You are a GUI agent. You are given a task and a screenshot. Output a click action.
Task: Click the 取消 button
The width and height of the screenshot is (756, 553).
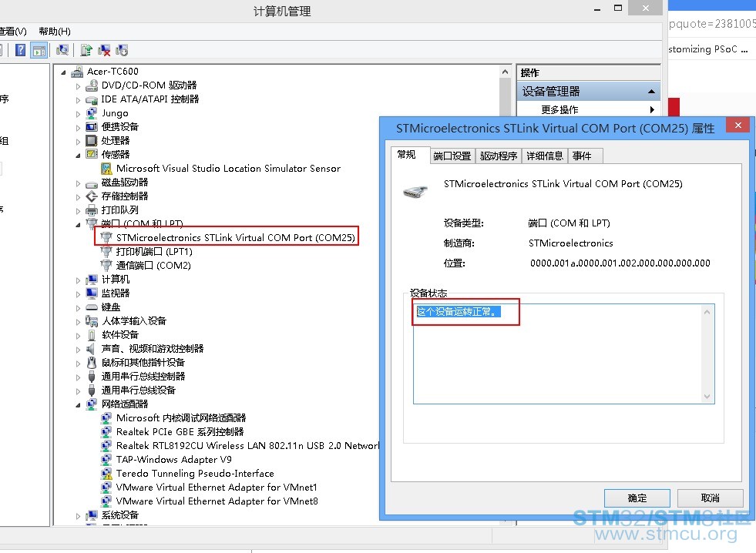coord(710,498)
